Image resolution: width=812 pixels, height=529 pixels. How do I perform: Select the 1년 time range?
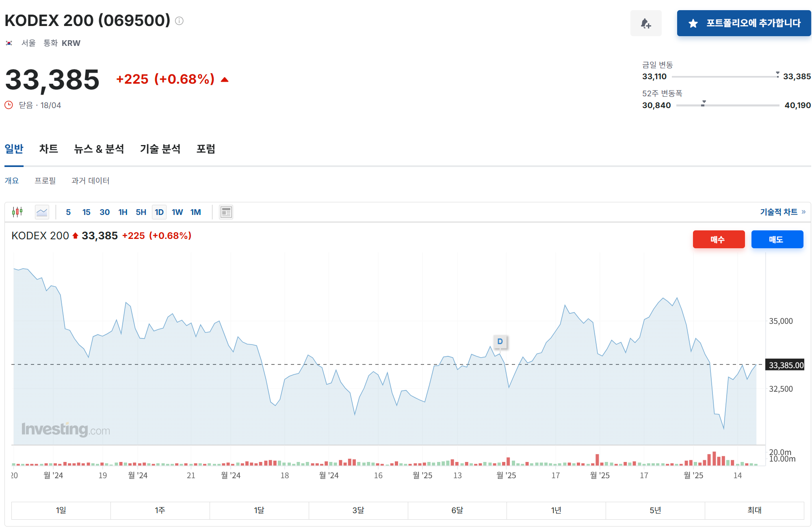pyautogui.click(x=556, y=510)
